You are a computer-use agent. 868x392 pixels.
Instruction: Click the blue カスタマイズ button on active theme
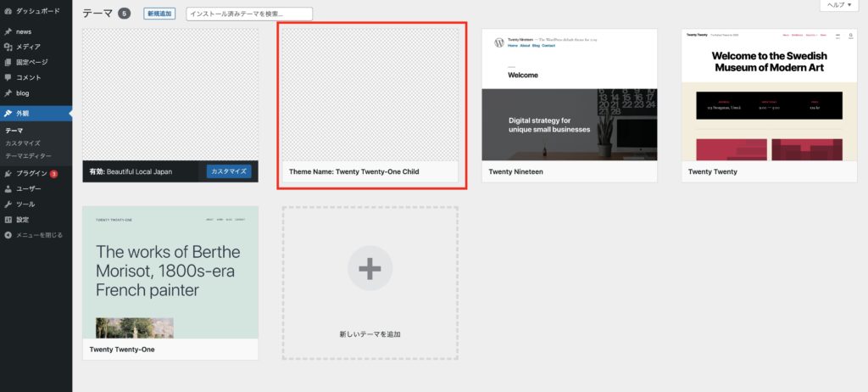point(229,171)
